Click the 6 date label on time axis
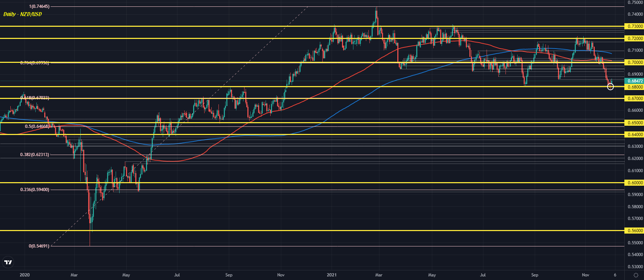This screenshot has height=280, width=644. pos(615,275)
